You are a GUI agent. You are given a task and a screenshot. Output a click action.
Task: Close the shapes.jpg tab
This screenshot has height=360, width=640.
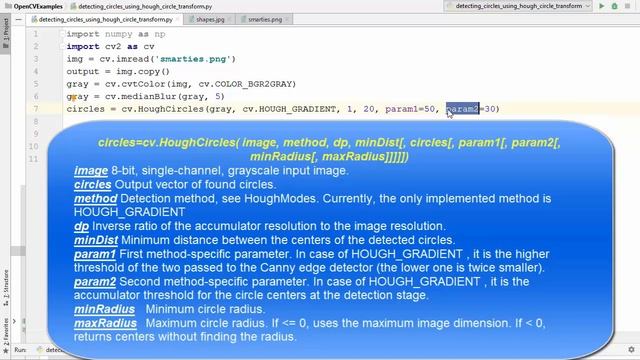pyautogui.click(x=229, y=19)
